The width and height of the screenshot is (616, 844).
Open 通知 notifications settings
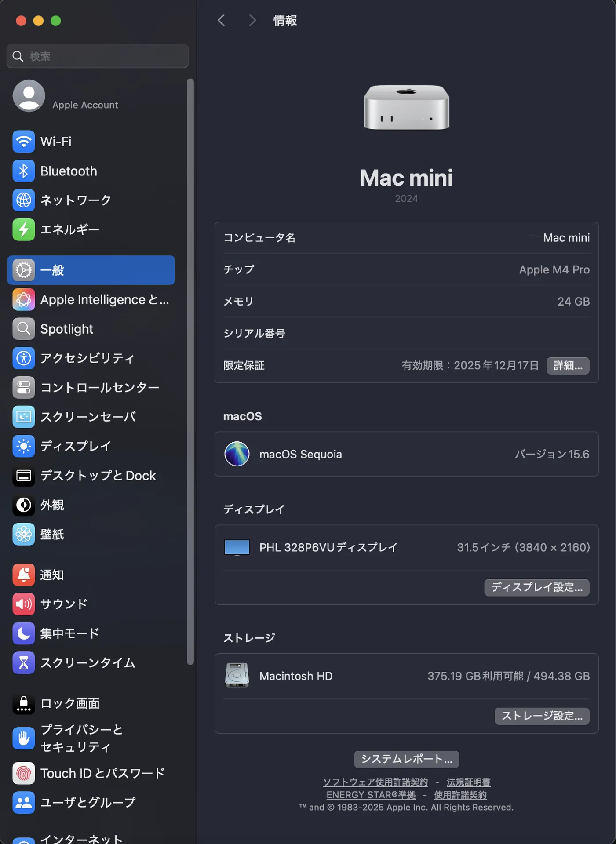pyautogui.click(x=91, y=575)
